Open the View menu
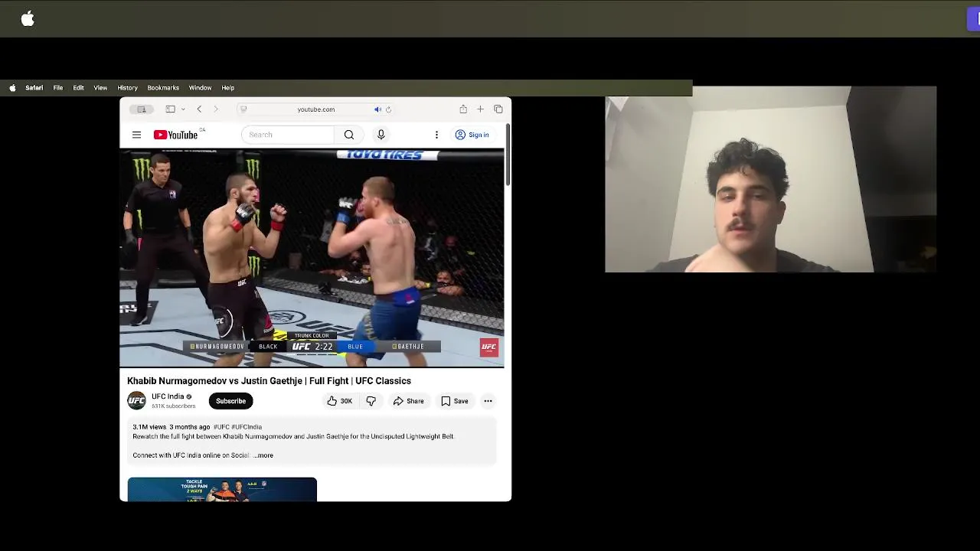 (x=100, y=88)
